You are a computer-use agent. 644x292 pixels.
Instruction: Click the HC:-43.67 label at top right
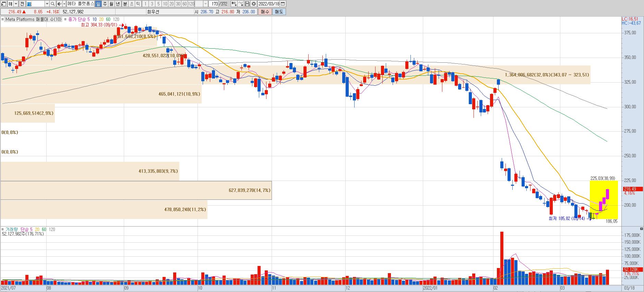tap(631, 23)
